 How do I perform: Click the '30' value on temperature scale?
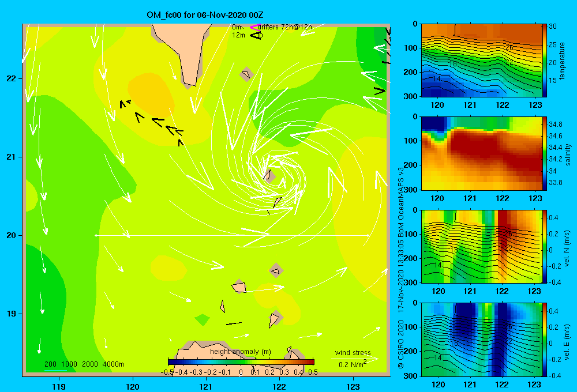click(553, 27)
